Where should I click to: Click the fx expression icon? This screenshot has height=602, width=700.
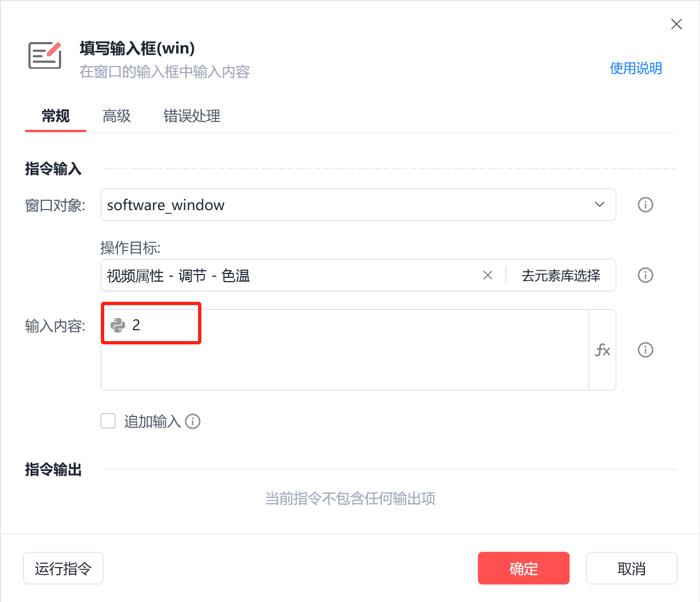click(602, 350)
